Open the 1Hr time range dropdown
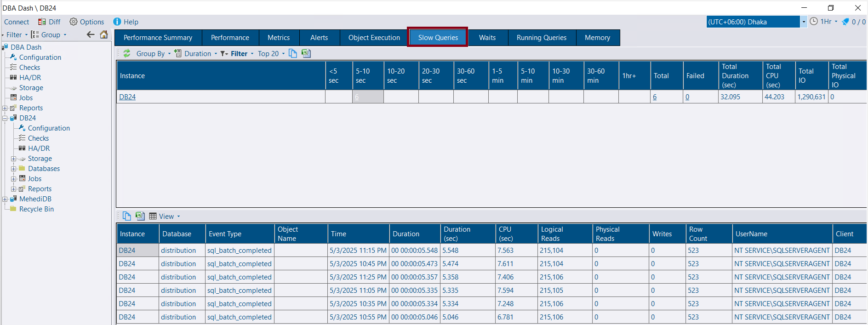868x325 pixels. pyautogui.click(x=824, y=22)
